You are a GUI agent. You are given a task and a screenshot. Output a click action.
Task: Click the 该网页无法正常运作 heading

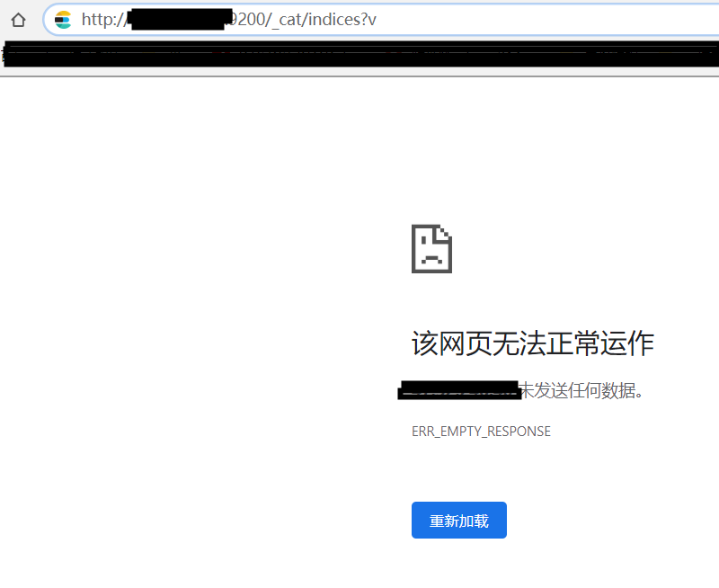[x=532, y=343]
